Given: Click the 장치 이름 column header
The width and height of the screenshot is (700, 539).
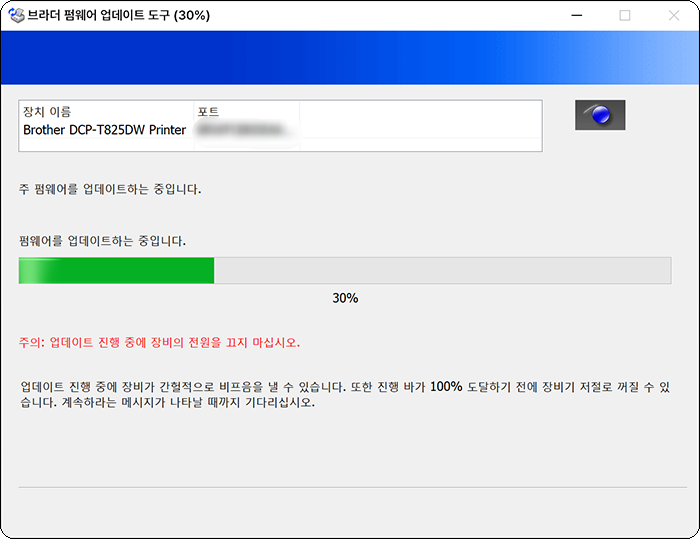Looking at the screenshot, I should point(47,112).
